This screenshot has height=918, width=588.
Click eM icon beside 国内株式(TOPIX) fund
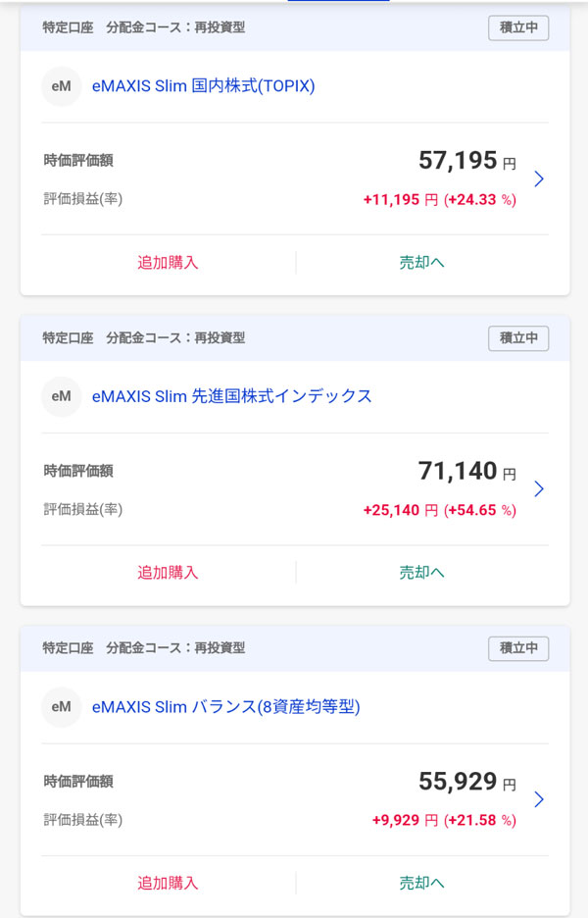point(61,86)
